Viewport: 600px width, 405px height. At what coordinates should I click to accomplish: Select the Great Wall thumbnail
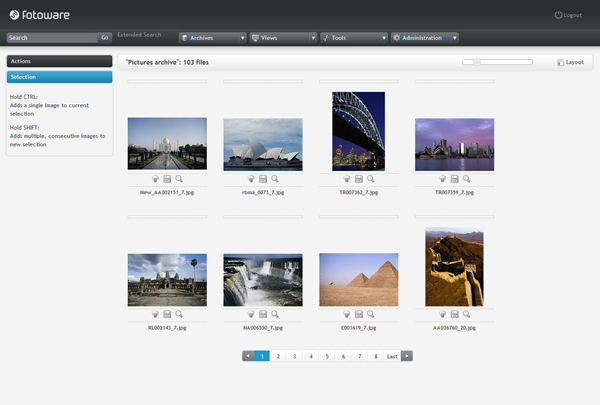click(454, 267)
